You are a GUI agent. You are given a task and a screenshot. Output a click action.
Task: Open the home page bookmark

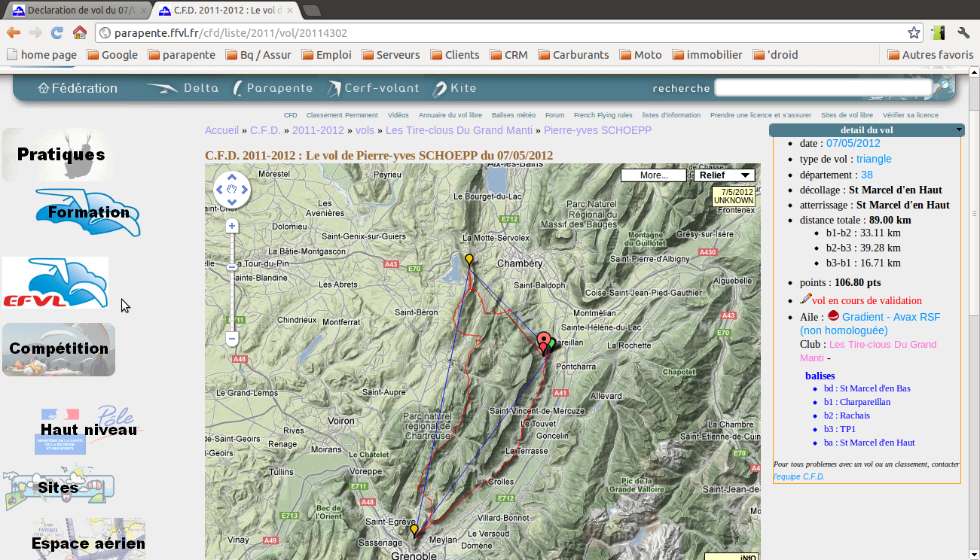(x=41, y=55)
